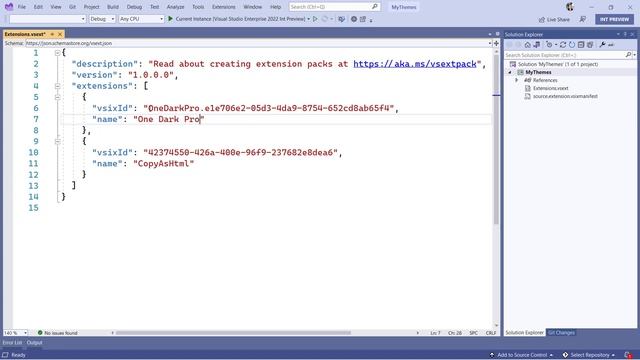Click Home icon in Solution Explorer
The image size is (640, 360).
point(527,45)
